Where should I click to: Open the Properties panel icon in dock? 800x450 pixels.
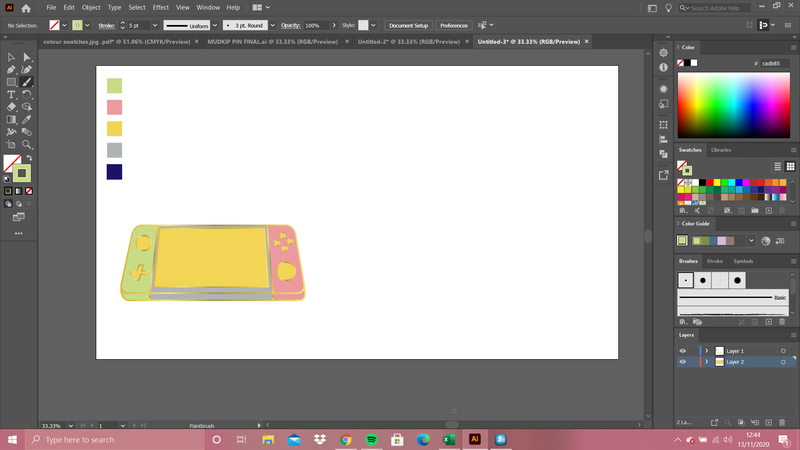[663, 53]
